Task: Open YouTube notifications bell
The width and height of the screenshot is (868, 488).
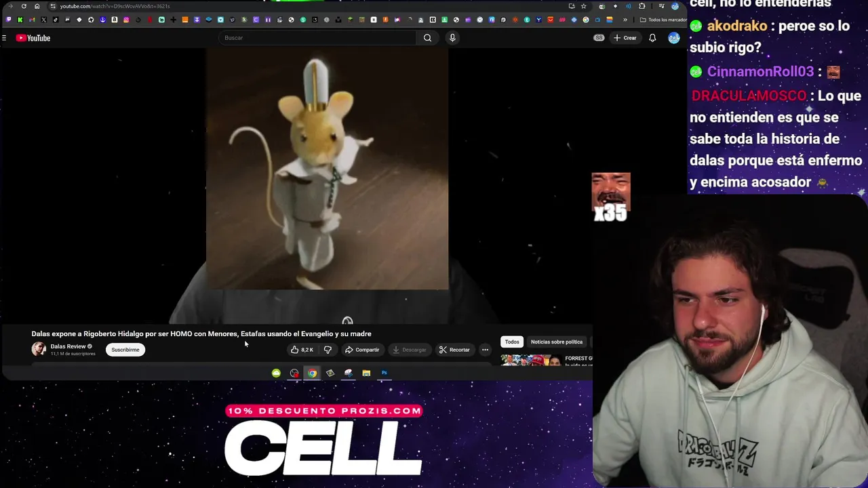Action: (x=652, y=38)
